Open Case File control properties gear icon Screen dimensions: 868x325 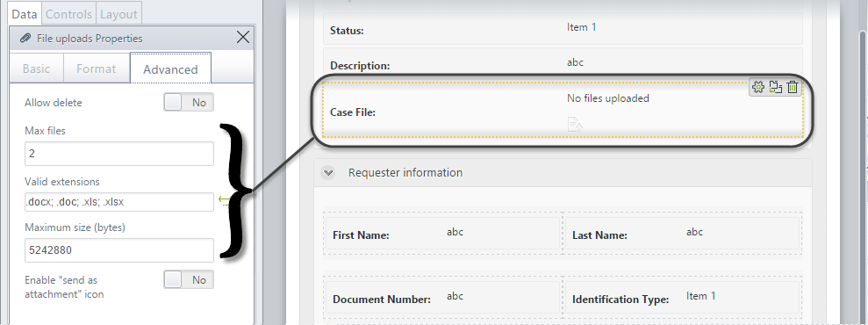(758, 87)
